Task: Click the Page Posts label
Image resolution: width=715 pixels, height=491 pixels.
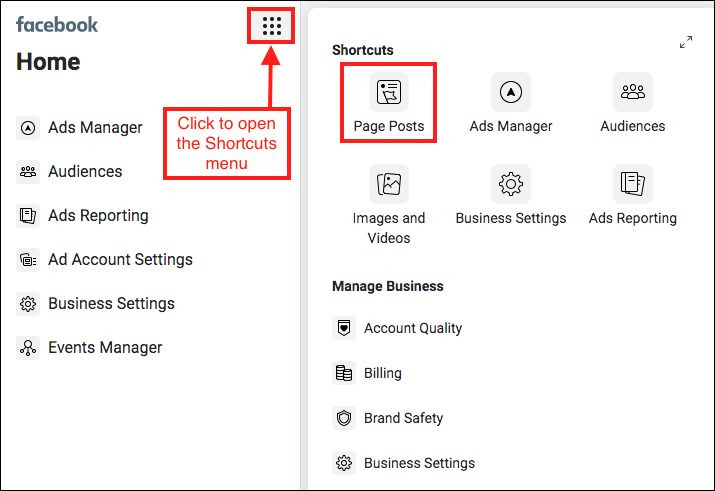Action: pos(389,126)
